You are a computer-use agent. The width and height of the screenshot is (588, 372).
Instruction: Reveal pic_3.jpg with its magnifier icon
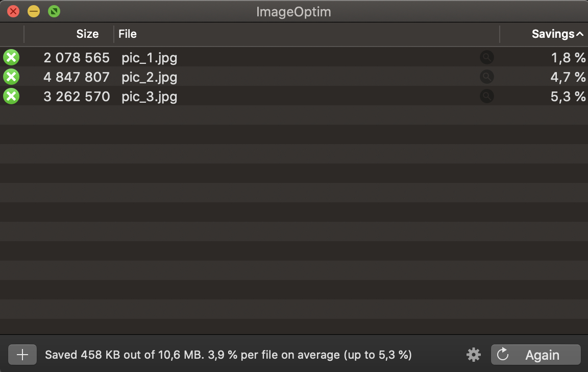click(487, 96)
